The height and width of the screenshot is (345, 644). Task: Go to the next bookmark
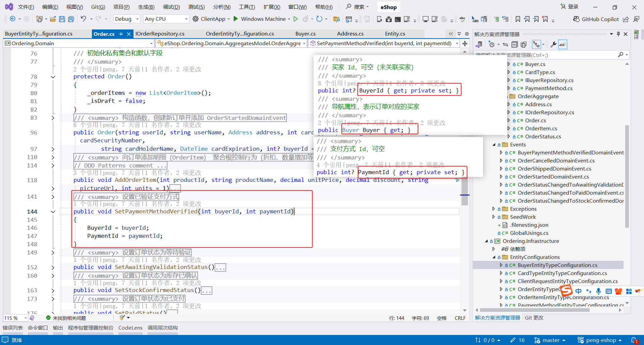pyautogui.click(x=536, y=19)
